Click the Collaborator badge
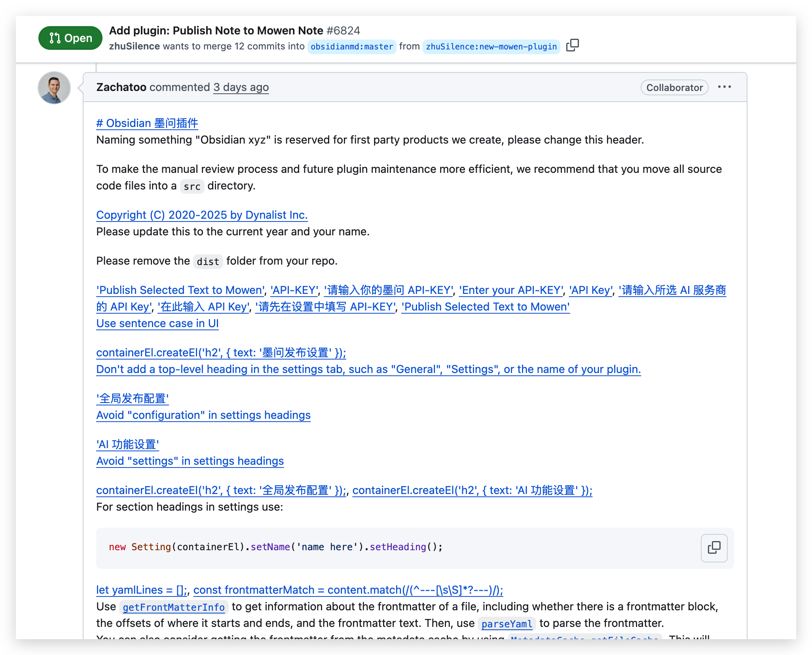812x655 pixels. click(x=674, y=87)
